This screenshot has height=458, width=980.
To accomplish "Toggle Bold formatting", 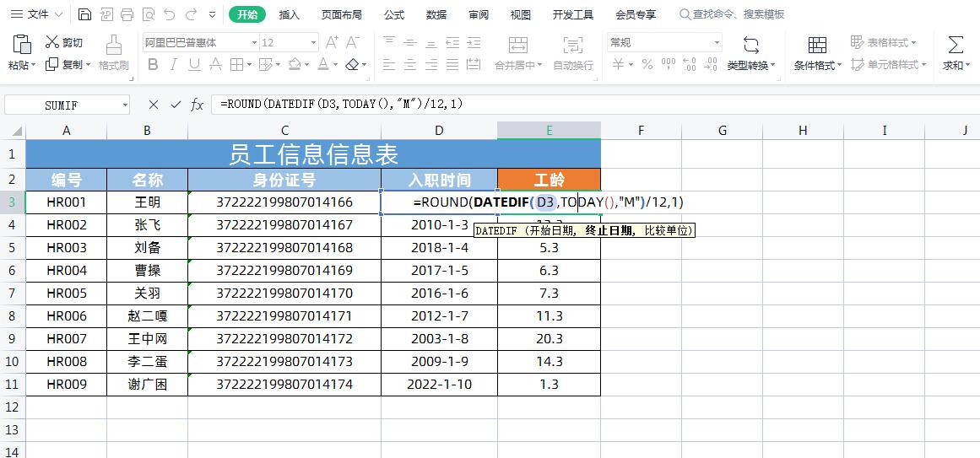I will point(153,64).
